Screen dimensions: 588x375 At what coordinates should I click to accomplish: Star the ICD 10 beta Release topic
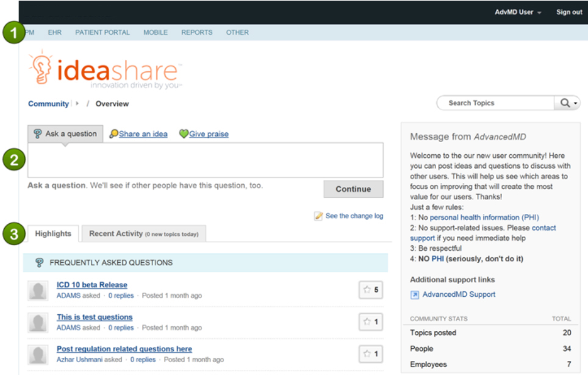point(370,290)
